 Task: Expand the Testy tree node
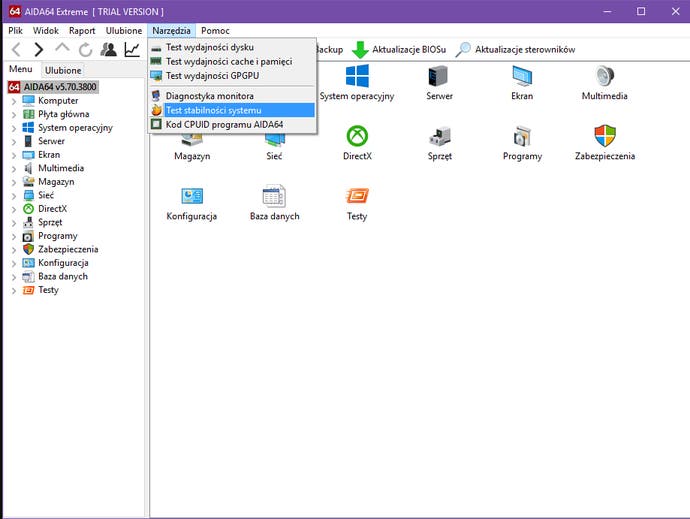click(x=14, y=291)
